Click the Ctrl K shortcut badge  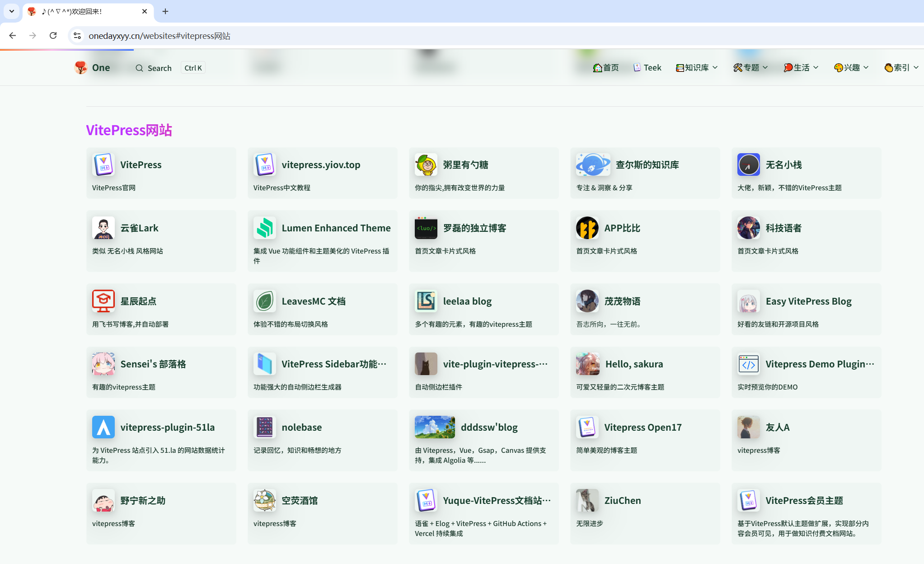(193, 68)
